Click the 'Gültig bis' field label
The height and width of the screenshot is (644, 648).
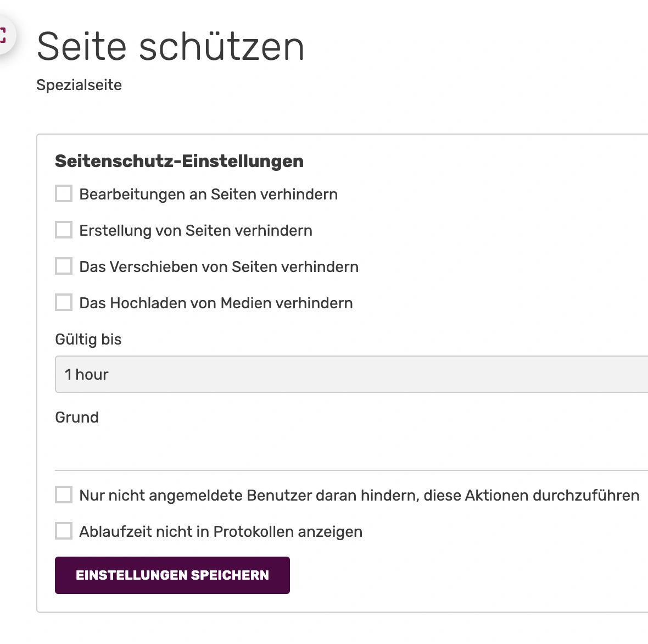click(x=88, y=340)
